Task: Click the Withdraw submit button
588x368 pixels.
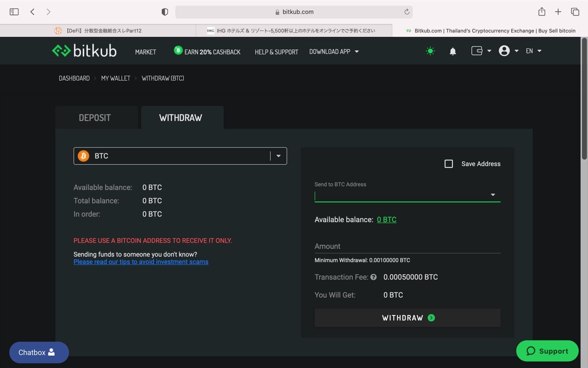Action: [x=407, y=318]
